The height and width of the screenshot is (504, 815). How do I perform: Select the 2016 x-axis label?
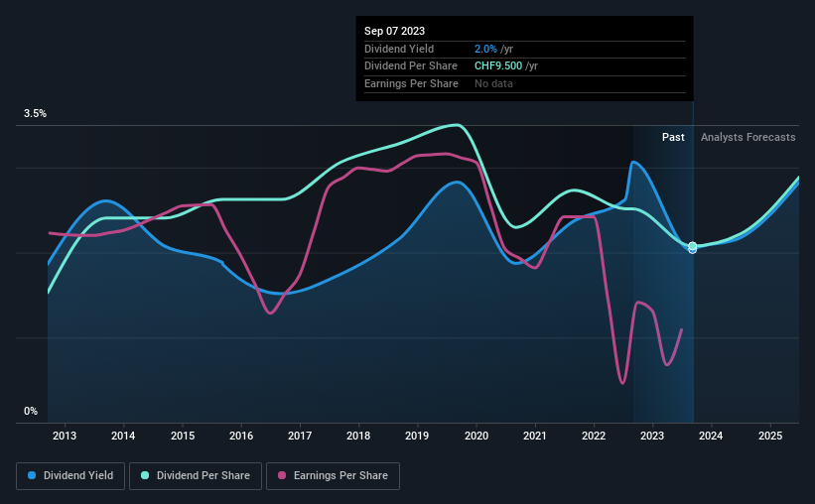[241, 436]
